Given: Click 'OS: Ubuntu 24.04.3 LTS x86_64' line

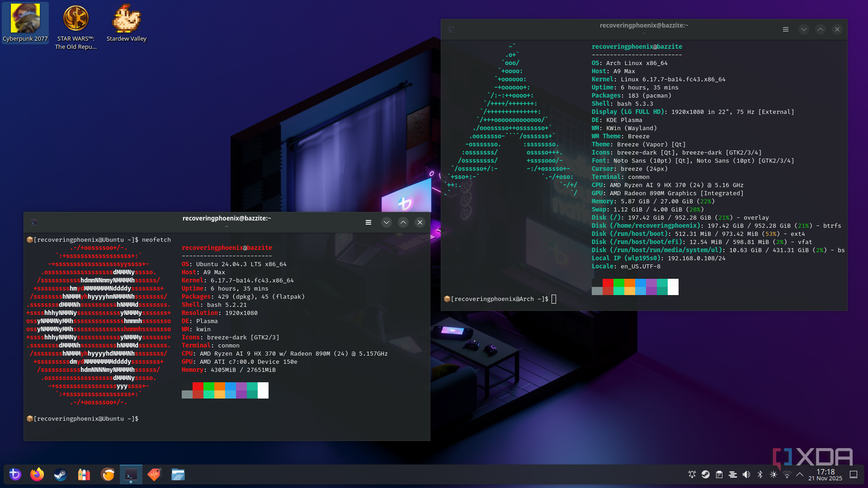Looking at the screenshot, I should (234, 264).
